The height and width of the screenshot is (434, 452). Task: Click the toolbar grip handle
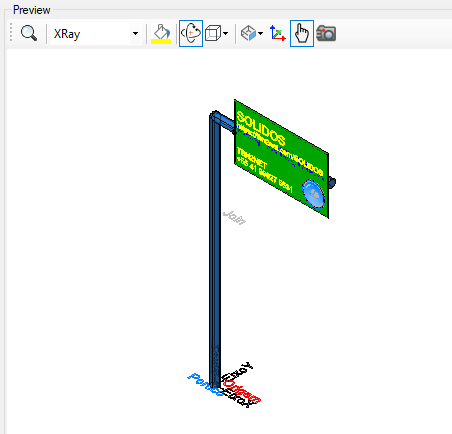(x=11, y=33)
